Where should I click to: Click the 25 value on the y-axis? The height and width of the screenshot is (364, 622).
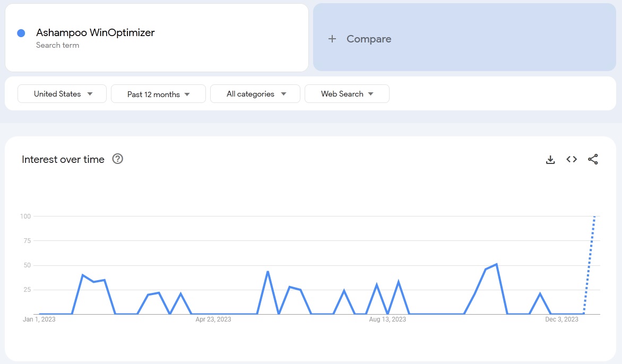click(x=27, y=290)
